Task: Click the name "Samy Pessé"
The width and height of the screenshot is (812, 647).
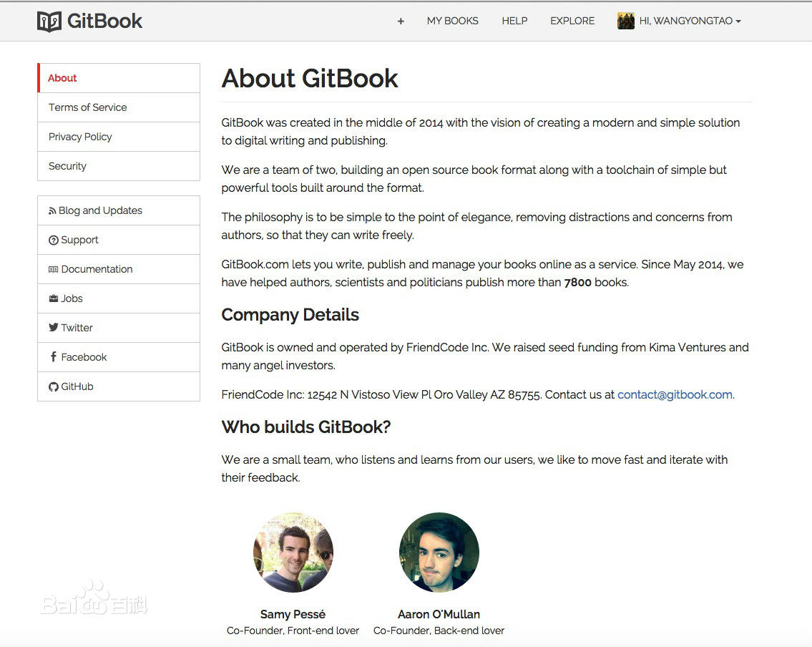Action: click(x=293, y=614)
